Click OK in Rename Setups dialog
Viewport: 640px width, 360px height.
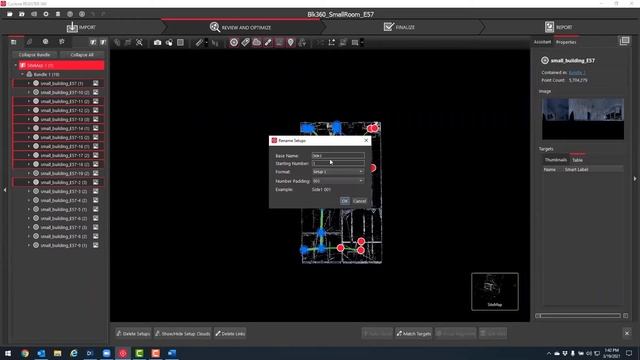click(344, 201)
